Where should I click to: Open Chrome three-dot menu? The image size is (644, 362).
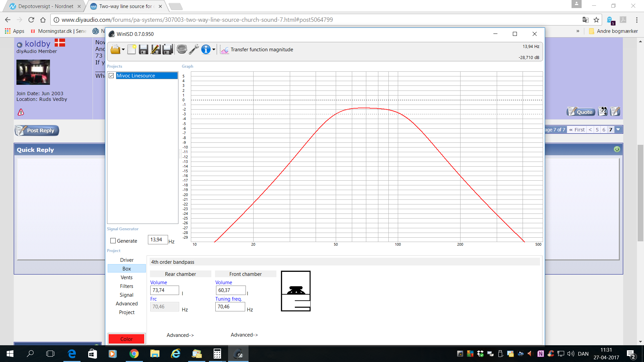point(637,20)
